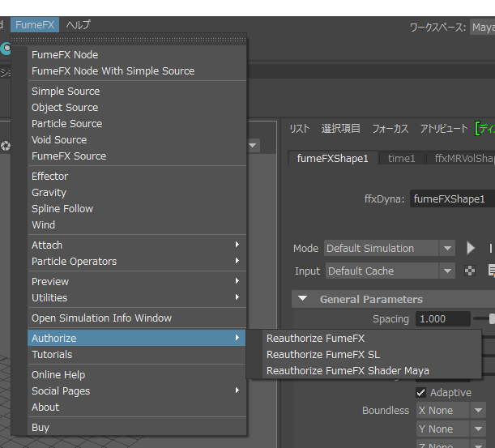Click the list icon right of Input row
Screen dimensions: 495x448
point(491,271)
